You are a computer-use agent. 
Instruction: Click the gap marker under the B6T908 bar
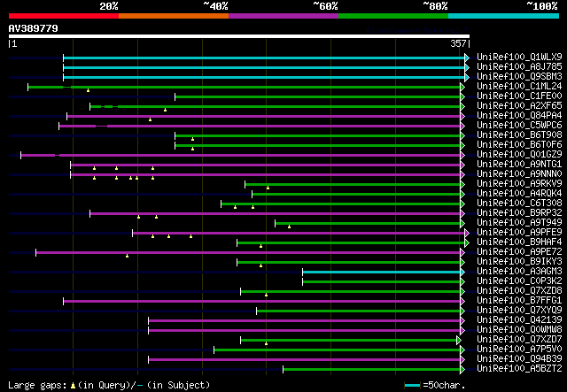point(193,139)
